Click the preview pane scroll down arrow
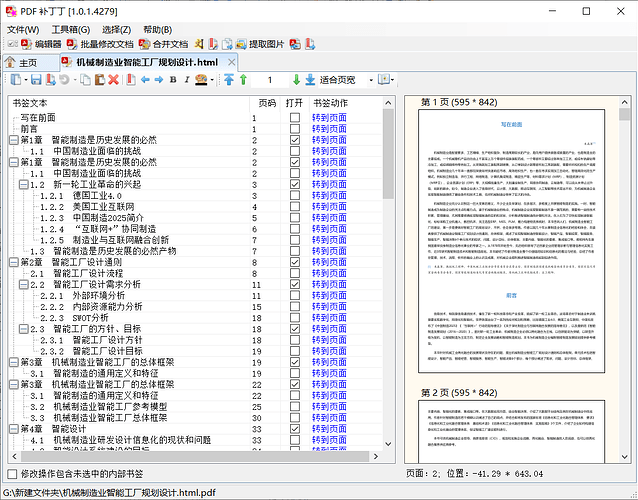Image resolution: width=638 pixels, height=500 pixels. 625,457
